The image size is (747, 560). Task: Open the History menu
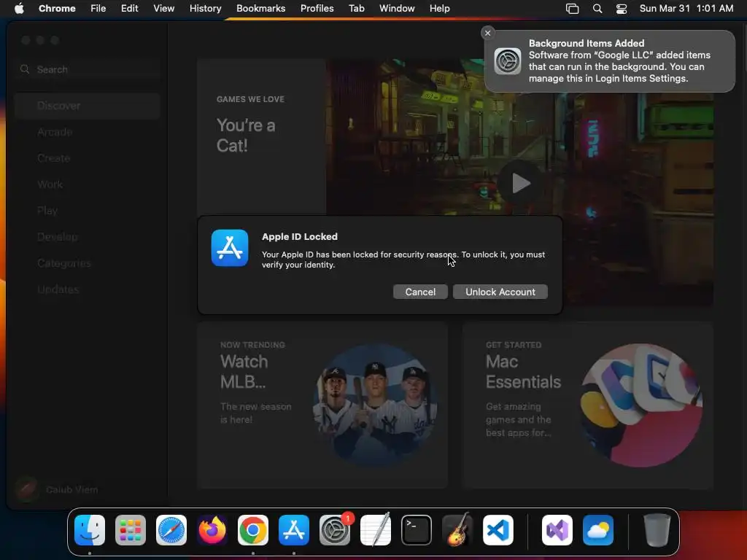205,9
